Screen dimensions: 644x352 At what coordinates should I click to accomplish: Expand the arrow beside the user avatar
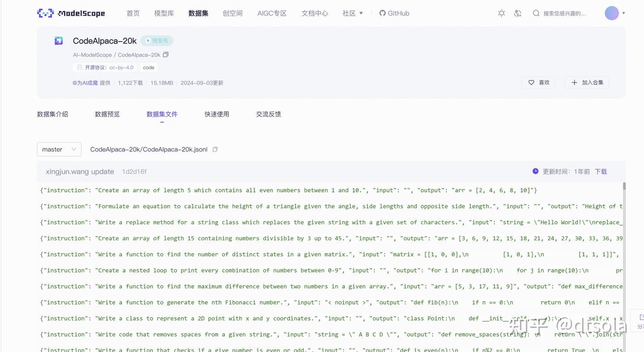623,13
